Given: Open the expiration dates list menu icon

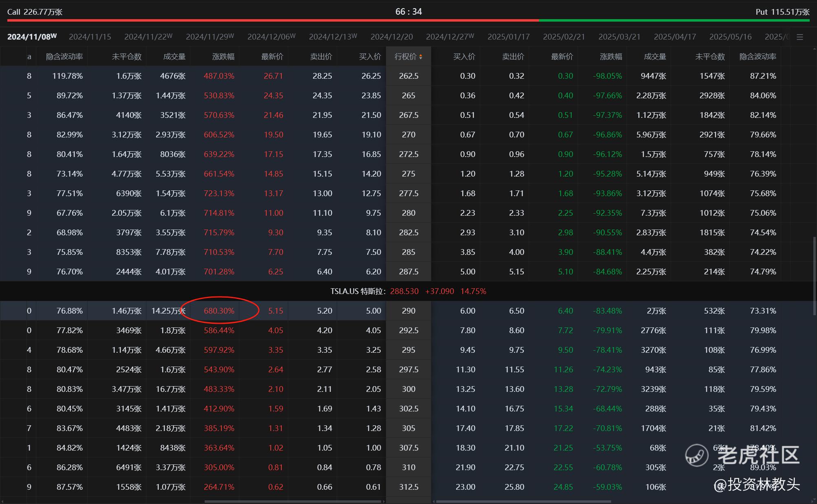Looking at the screenshot, I should coord(800,37).
